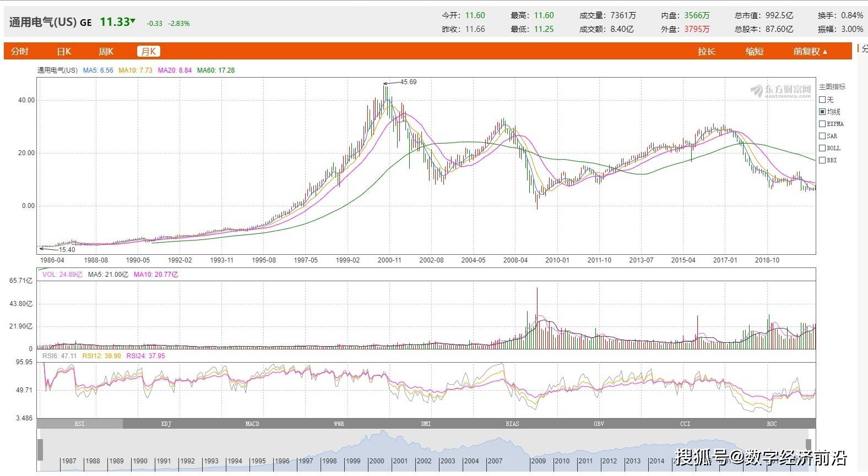The image size is (868, 476).
Task: Grab the left handle of timeline range slider
Action: pyautogui.click(x=40, y=450)
